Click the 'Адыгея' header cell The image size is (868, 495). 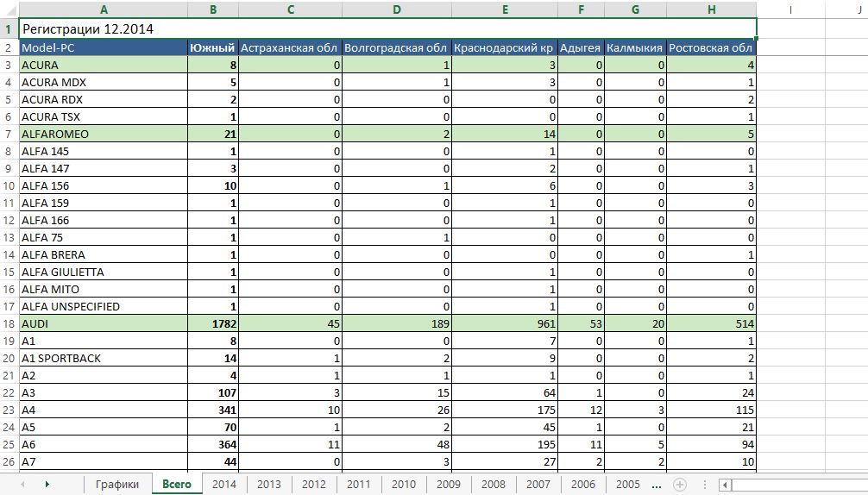(x=582, y=47)
